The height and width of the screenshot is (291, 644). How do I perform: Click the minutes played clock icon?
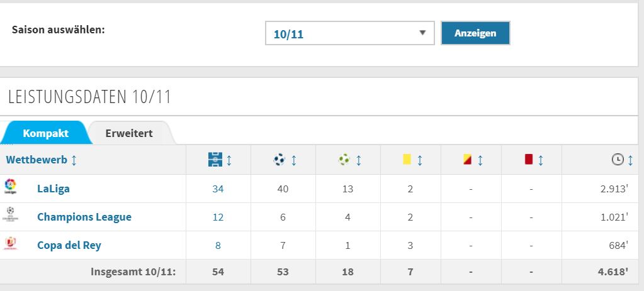(618, 160)
